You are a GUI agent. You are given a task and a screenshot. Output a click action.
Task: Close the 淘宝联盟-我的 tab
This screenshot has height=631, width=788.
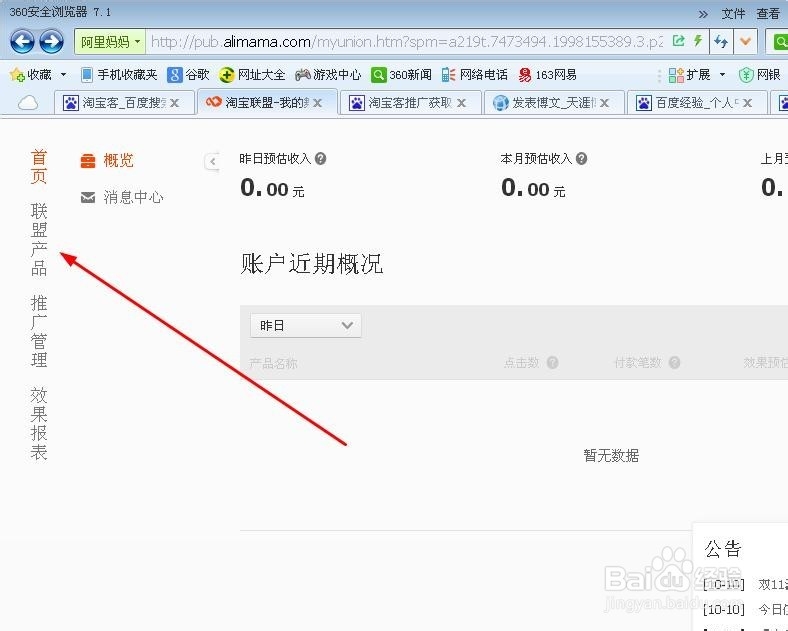(x=318, y=103)
